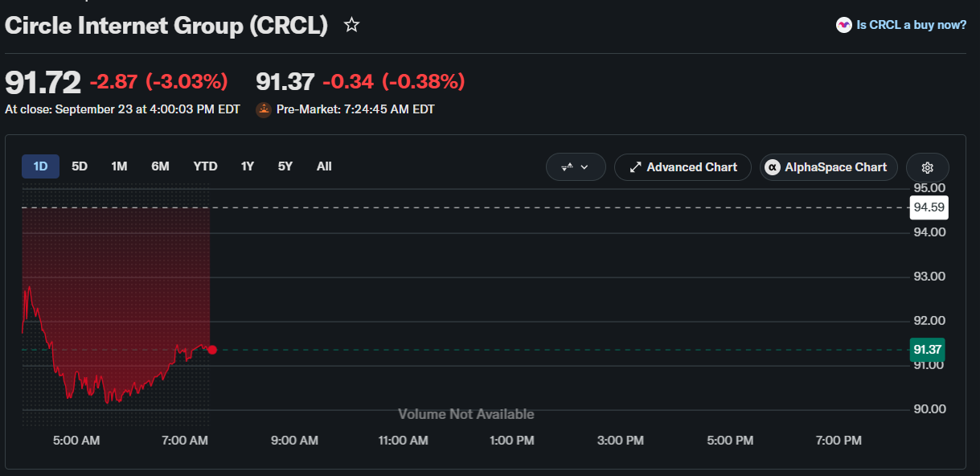Switch chart to the 1M range
Viewport: 980px width, 476px height.
pyautogui.click(x=119, y=166)
